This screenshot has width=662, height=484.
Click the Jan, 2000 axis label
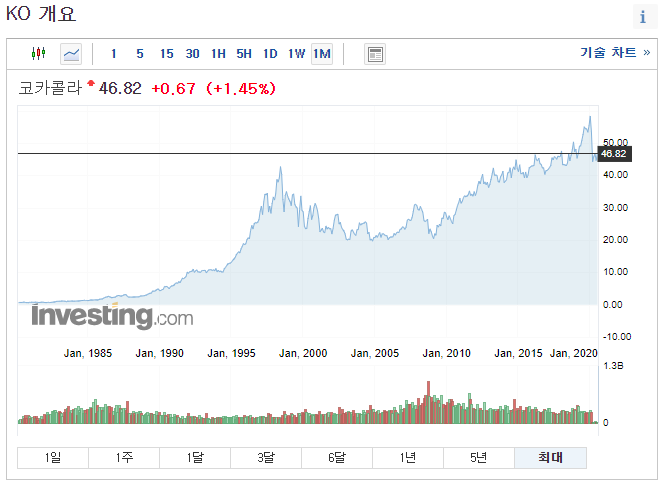click(303, 353)
